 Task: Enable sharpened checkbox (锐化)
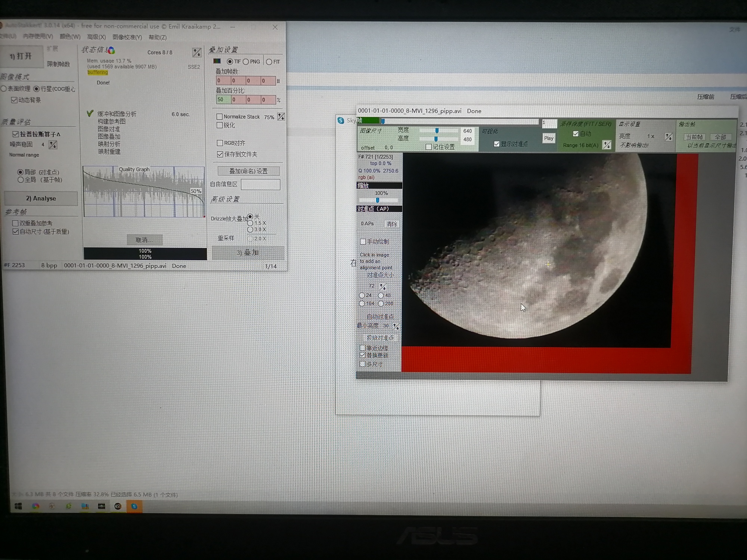(x=220, y=125)
